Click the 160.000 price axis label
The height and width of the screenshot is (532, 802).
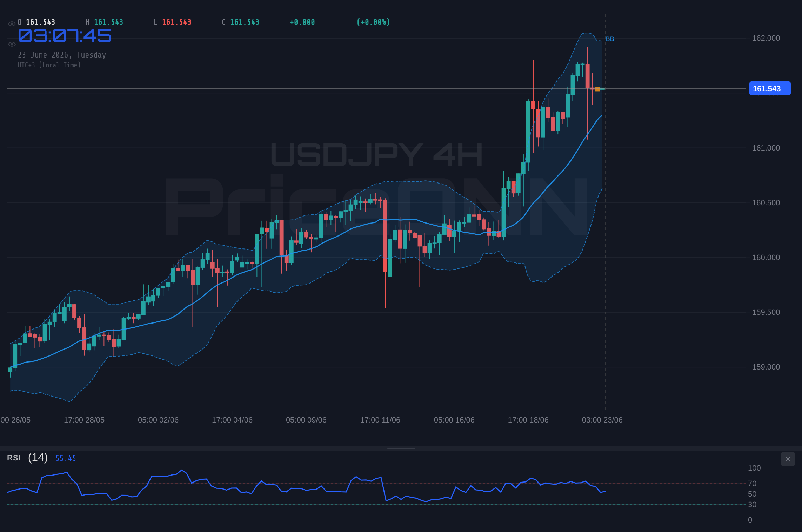click(x=766, y=258)
